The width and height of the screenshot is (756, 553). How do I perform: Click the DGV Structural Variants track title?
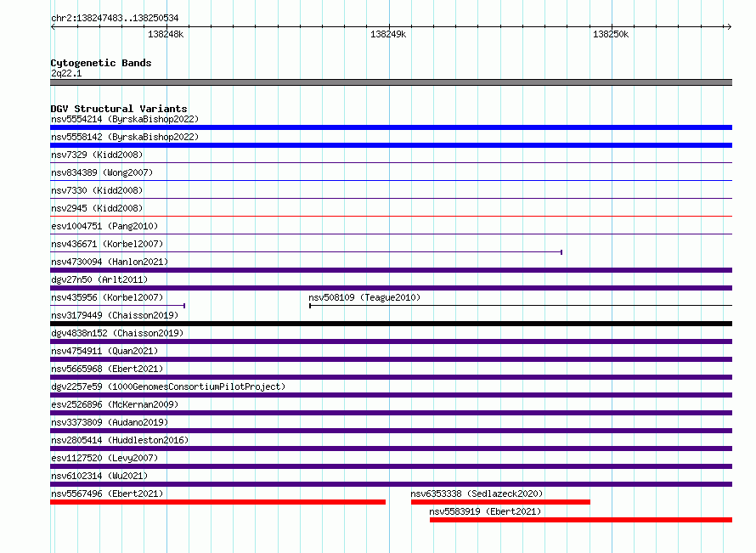point(119,109)
